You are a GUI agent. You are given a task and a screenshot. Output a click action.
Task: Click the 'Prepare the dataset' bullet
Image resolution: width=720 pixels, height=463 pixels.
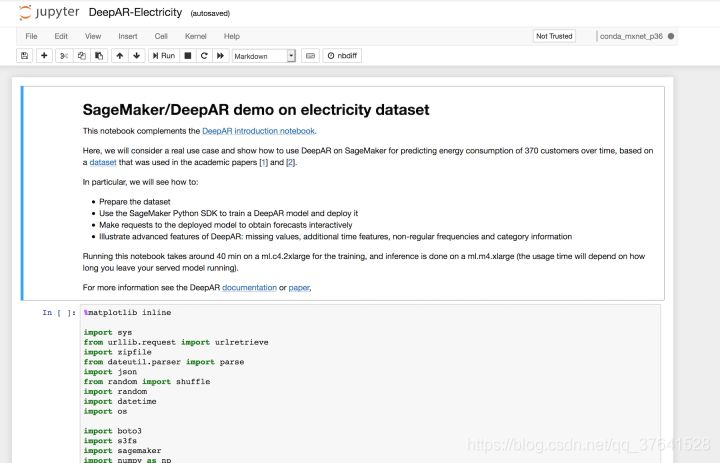(135, 202)
